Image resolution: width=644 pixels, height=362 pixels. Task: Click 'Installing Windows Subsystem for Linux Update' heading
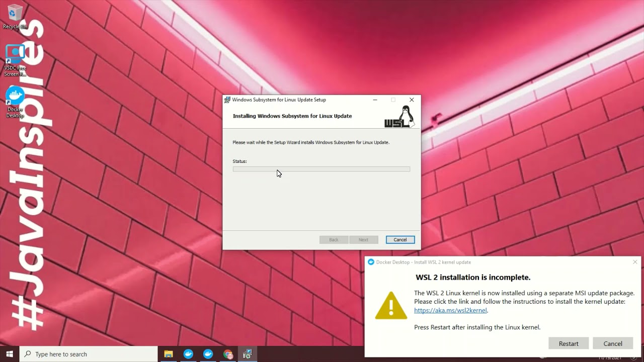(292, 116)
